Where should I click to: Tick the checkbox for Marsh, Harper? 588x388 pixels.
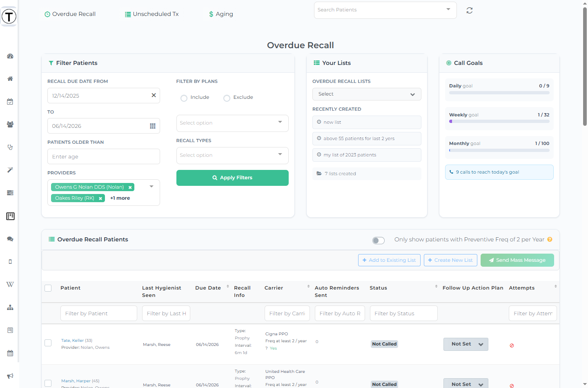pyautogui.click(x=48, y=383)
